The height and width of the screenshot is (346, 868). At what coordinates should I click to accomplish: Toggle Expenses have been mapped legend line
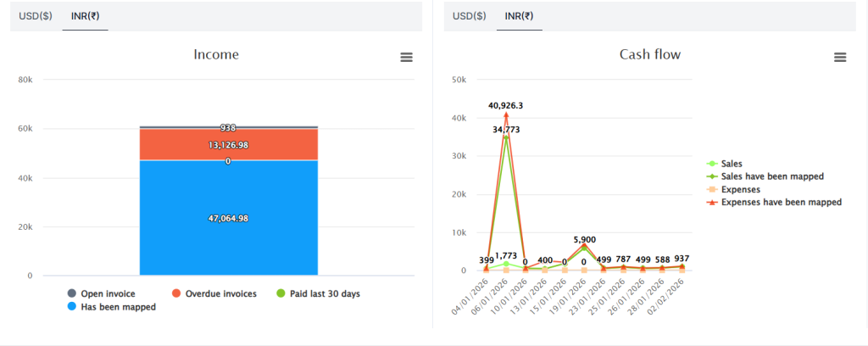[780, 203]
